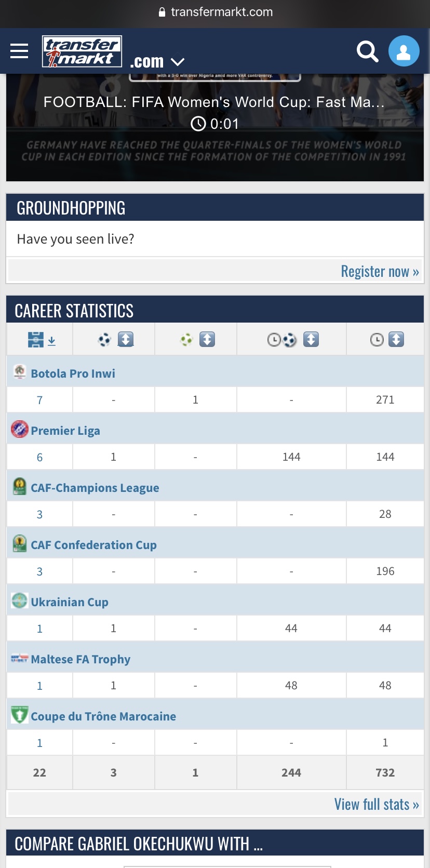Tap the transfermarkt.com address bar

(215, 12)
